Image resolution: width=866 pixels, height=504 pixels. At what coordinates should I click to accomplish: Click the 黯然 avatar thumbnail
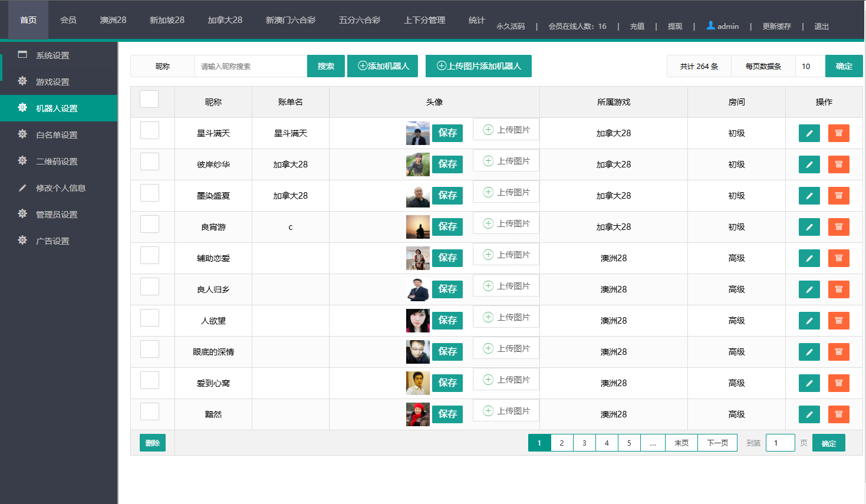point(418,414)
